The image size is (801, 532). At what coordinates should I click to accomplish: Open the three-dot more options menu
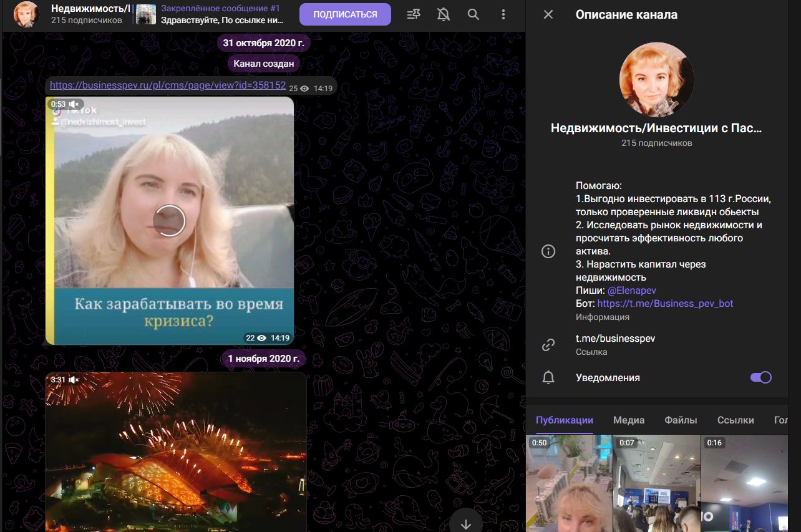pos(503,14)
